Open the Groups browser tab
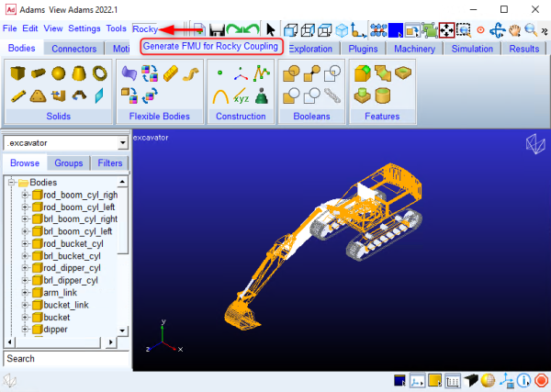 (x=69, y=163)
